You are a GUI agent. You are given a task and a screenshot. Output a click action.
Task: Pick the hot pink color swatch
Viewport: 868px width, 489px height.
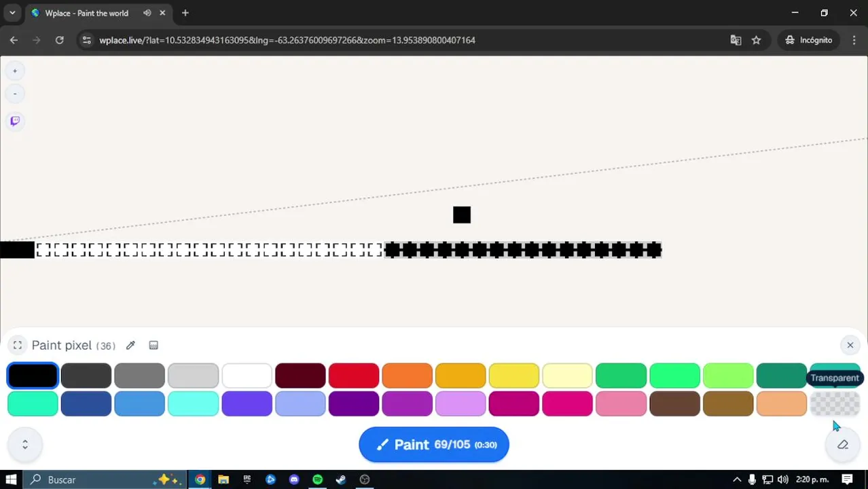click(568, 403)
